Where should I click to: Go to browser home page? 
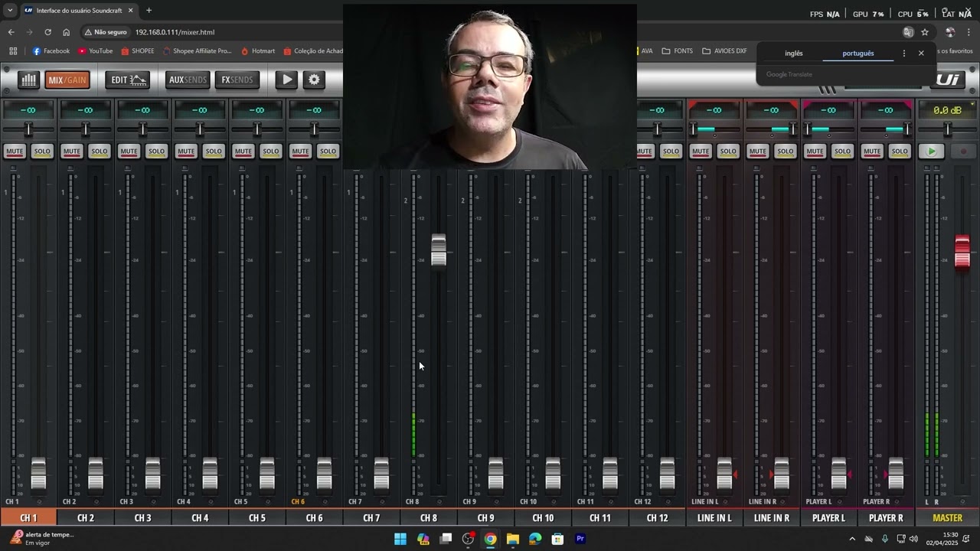(66, 32)
